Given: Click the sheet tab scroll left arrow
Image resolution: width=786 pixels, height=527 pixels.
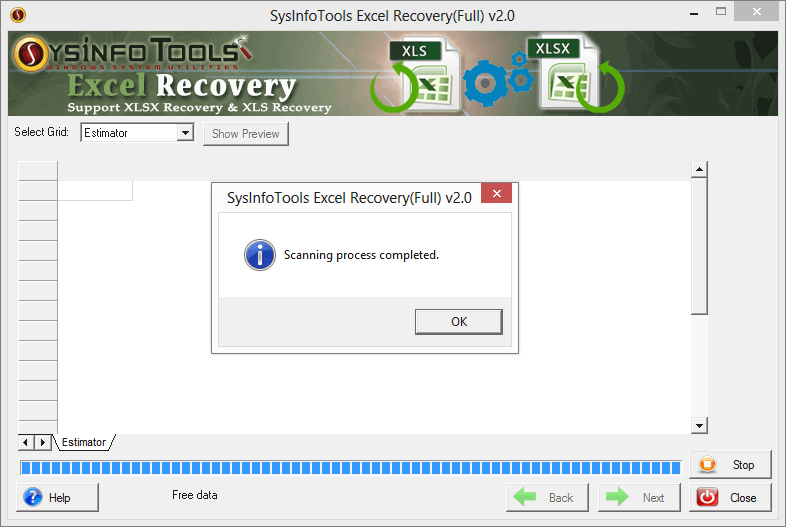Looking at the screenshot, I should tap(25, 442).
